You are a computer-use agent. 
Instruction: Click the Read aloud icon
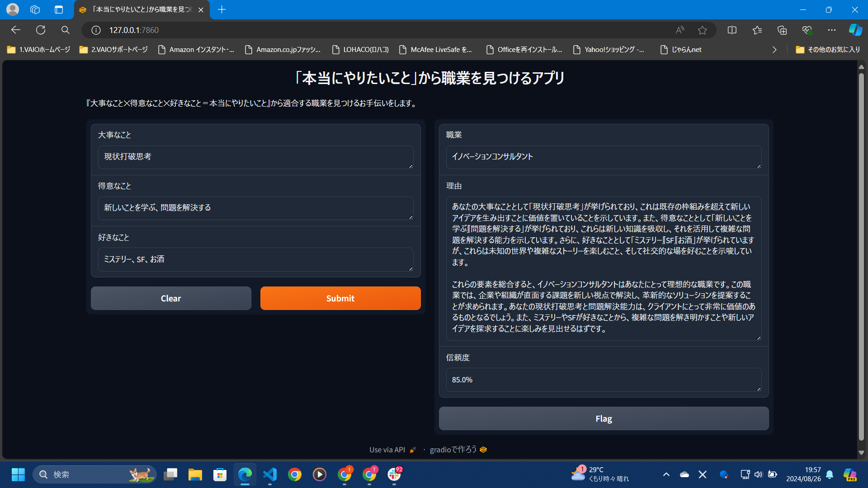click(x=679, y=30)
